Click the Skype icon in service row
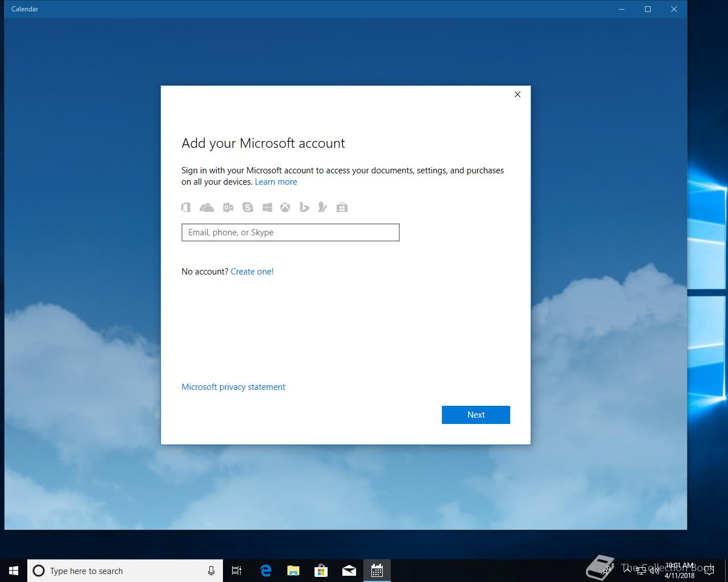This screenshot has height=582, width=728. coord(247,207)
